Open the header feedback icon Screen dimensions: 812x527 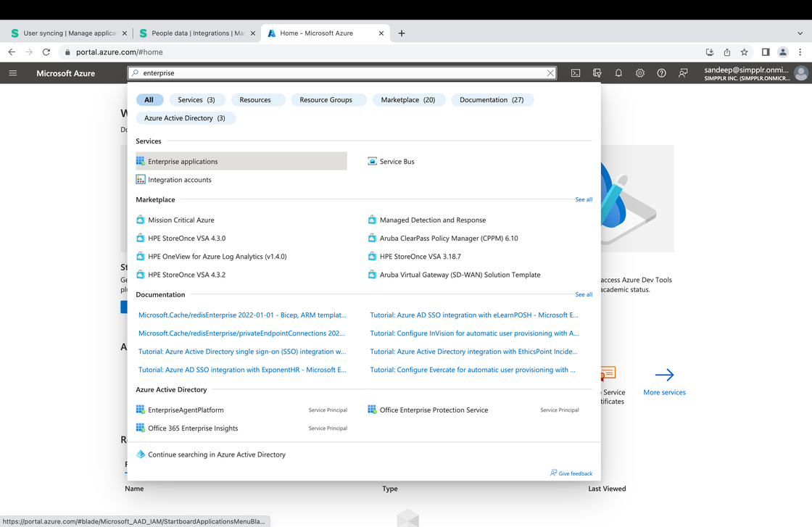tap(683, 73)
